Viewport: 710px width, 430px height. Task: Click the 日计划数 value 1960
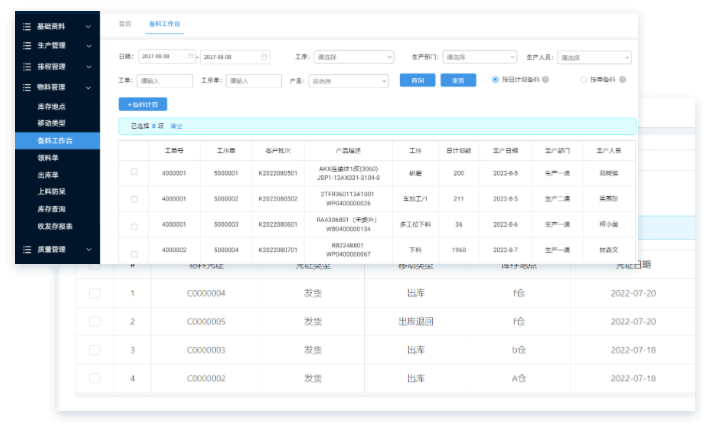click(459, 250)
